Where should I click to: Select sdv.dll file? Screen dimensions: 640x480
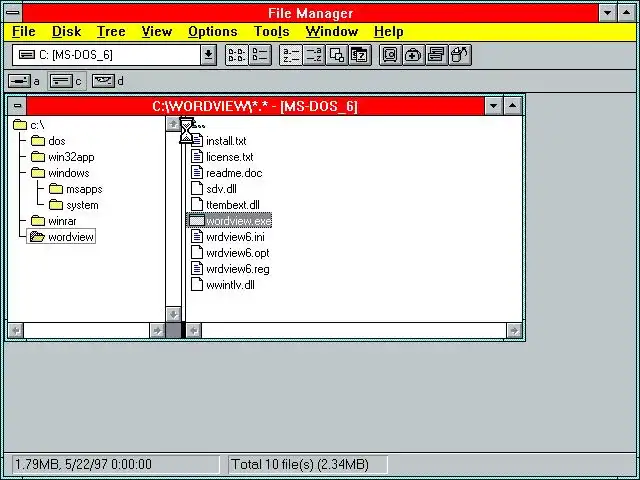pyautogui.click(x=214, y=189)
